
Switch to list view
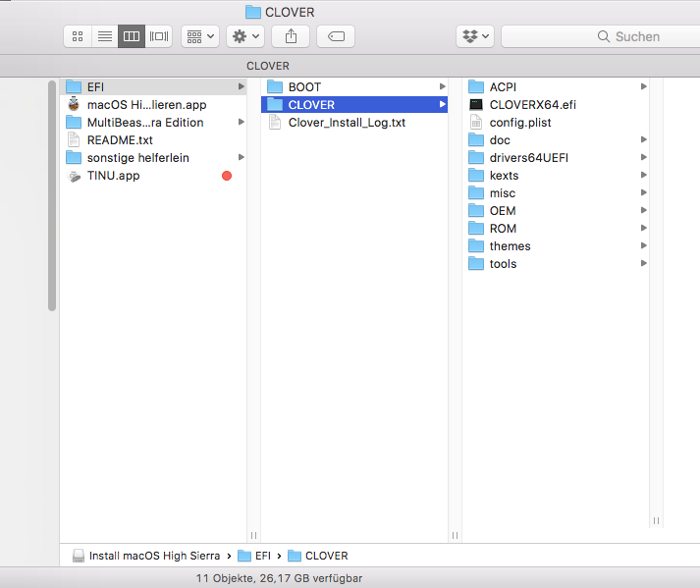105,36
